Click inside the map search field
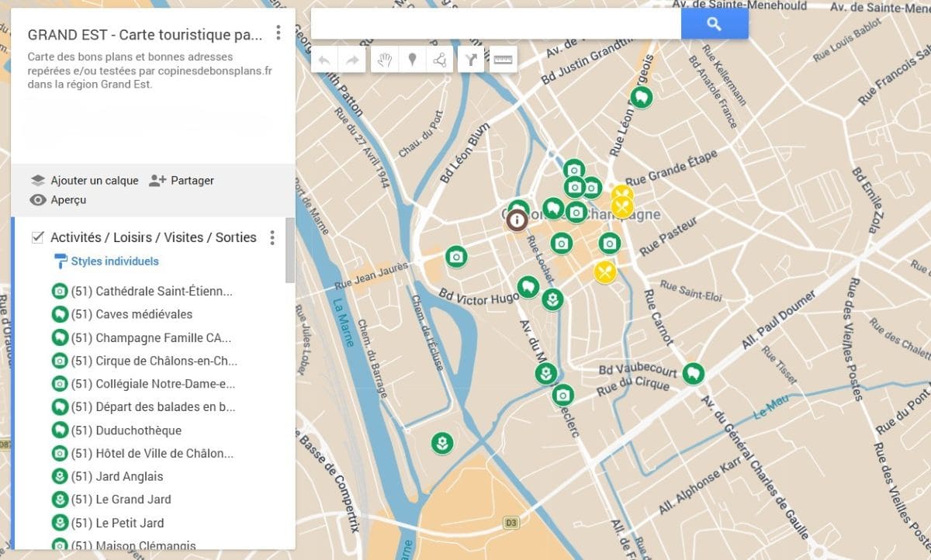Viewport: 931px width, 560px height. [495, 24]
